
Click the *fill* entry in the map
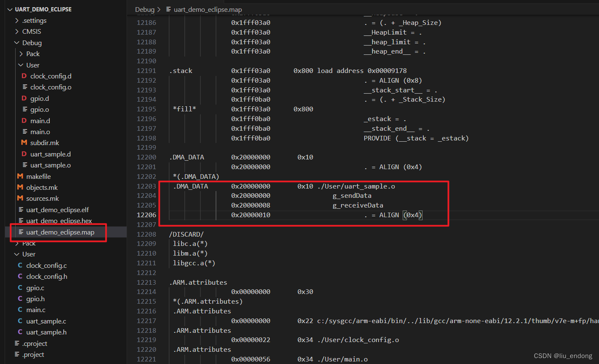[x=184, y=109]
